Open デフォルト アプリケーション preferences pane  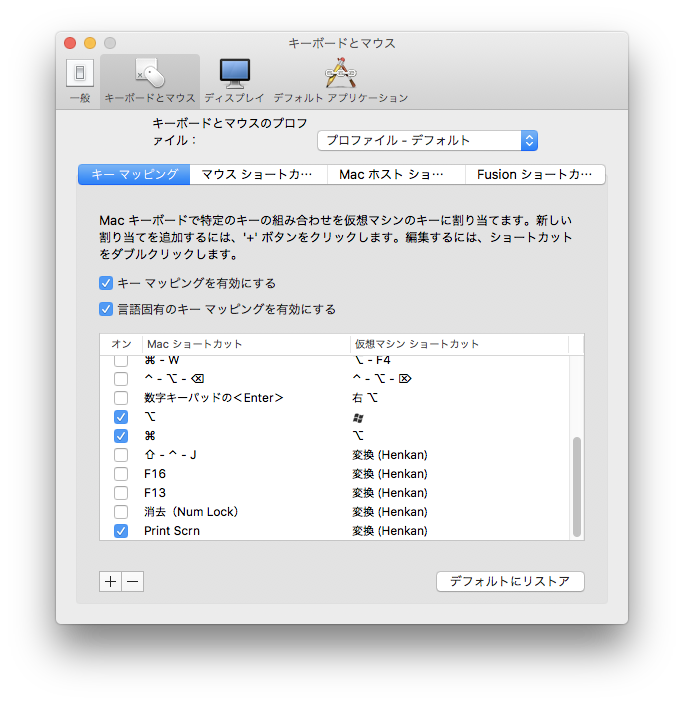(341, 81)
